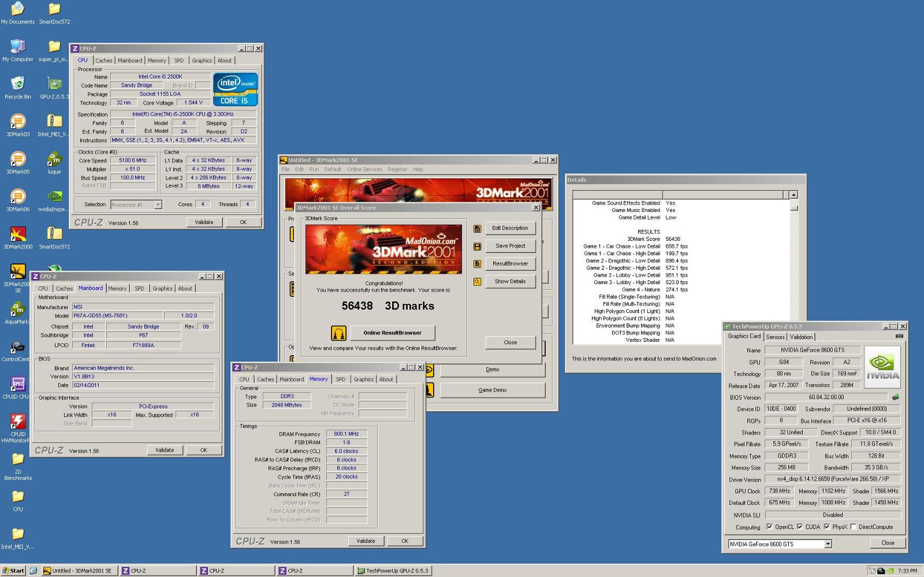The height and width of the screenshot is (577, 924).
Task: Launch the 3DMark2000 desktop shortcut
Action: coord(18,238)
